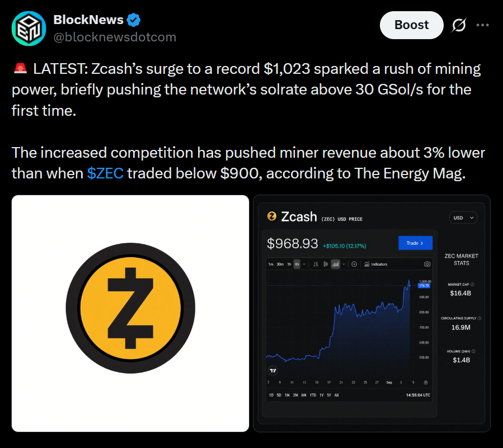Toggle the 4h interval in the chart
The image size is (503, 448).
(x=297, y=264)
